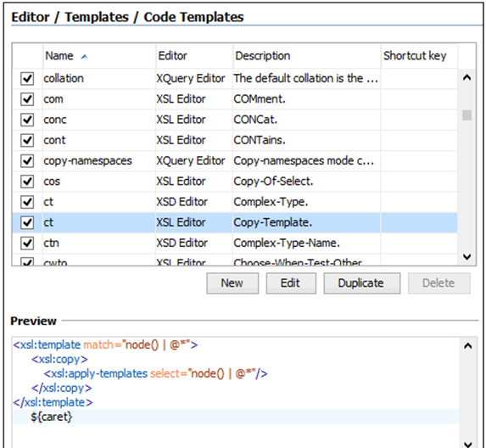Uncheck the ctn template checkbox
This screenshot has width=486, height=448.
(27, 243)
